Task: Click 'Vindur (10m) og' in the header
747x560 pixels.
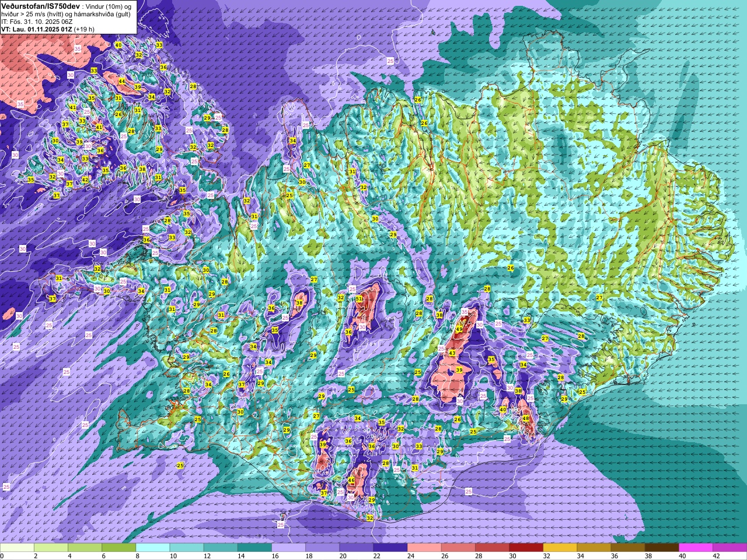Action: 110,5
